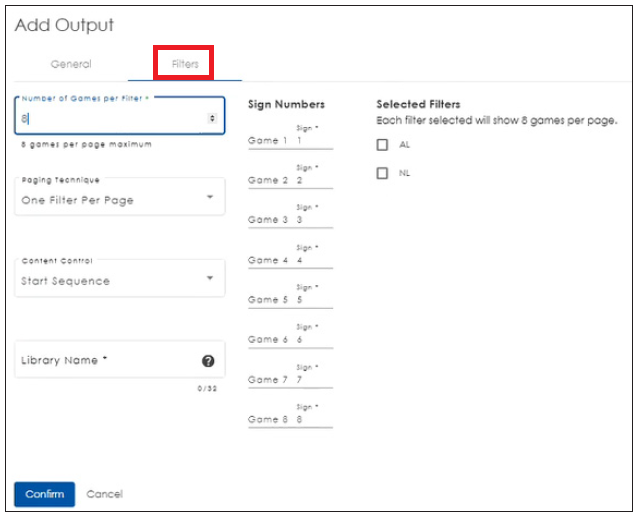Focus the Number of Games per Filter field

[x=110, y=118]
